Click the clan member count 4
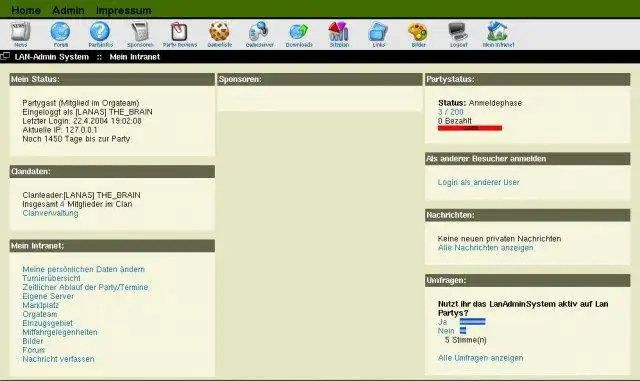Screen dimensions: 640x381 pos(62,204)
